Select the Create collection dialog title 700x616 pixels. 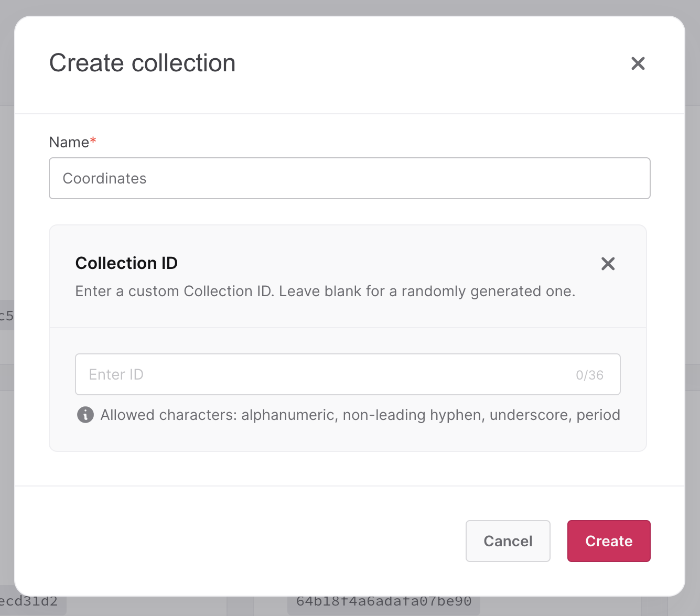[x=142, y=63]
